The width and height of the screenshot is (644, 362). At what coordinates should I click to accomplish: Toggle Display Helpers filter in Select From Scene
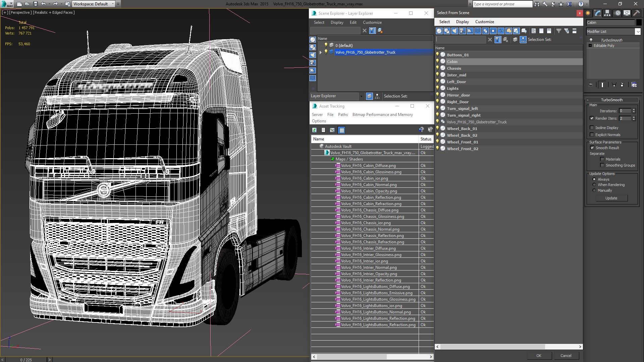[470, 31]
